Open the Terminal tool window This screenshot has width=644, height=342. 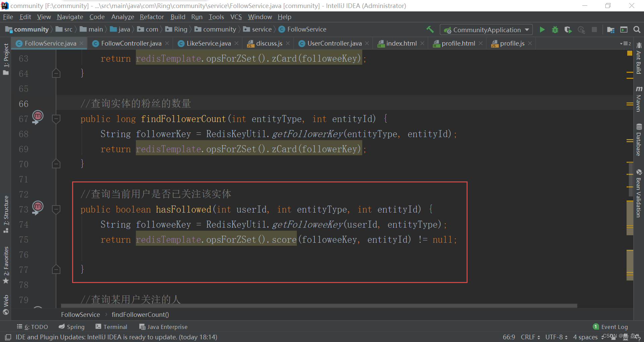(111, 327)
